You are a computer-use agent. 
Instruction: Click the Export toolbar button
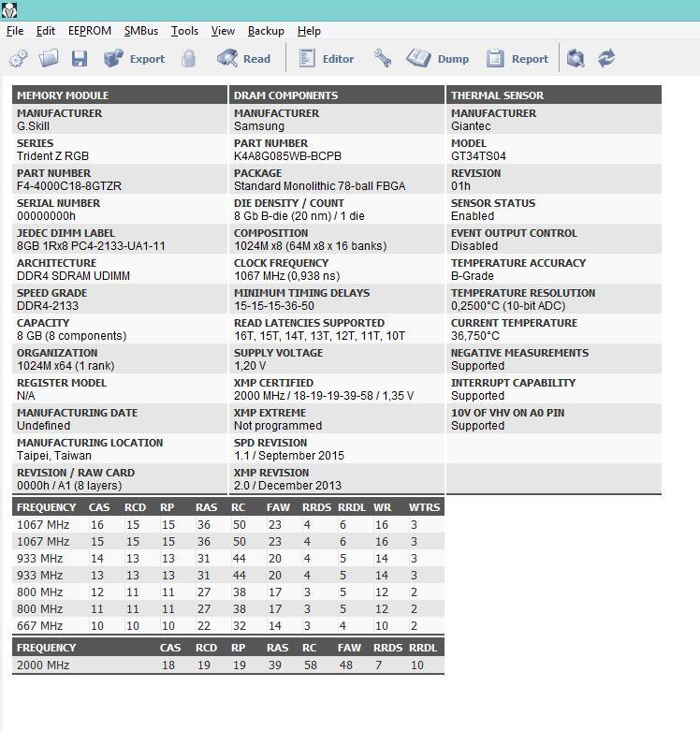pos(134,59)
